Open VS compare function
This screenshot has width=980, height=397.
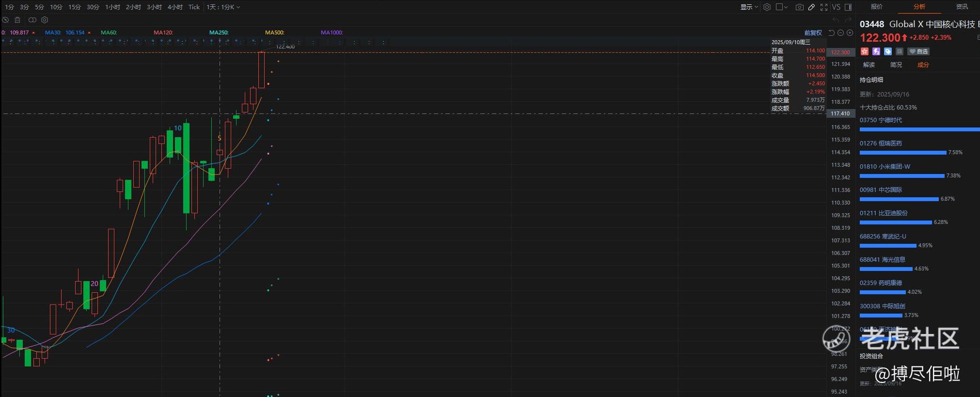836,7
